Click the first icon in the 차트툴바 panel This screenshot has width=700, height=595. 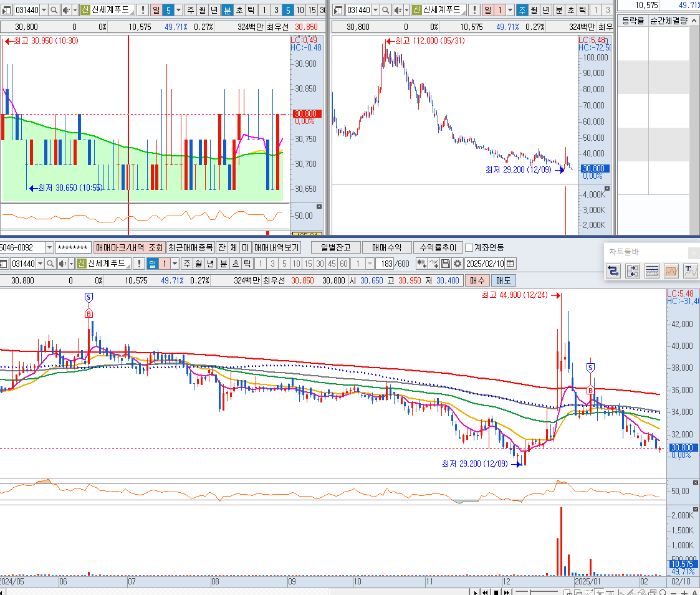[613, 270]
